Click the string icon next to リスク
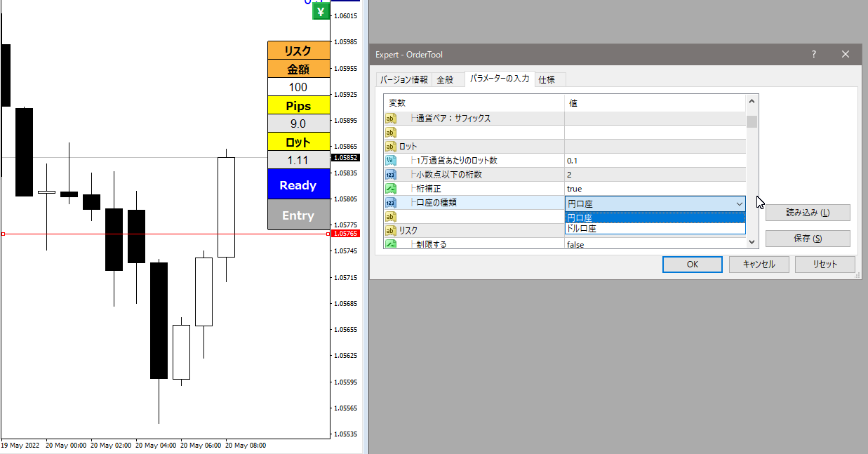868x454 pixels. click(391, 231)
